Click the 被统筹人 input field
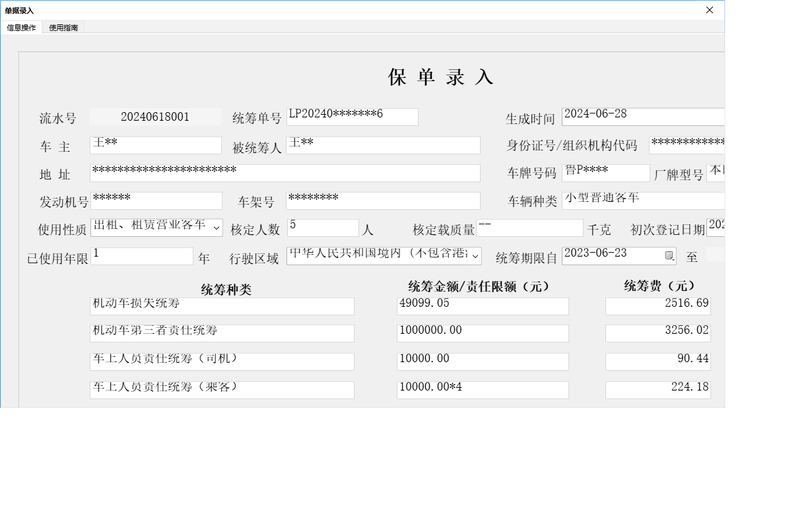Viewport: 812px width, 506px height. 383,145
